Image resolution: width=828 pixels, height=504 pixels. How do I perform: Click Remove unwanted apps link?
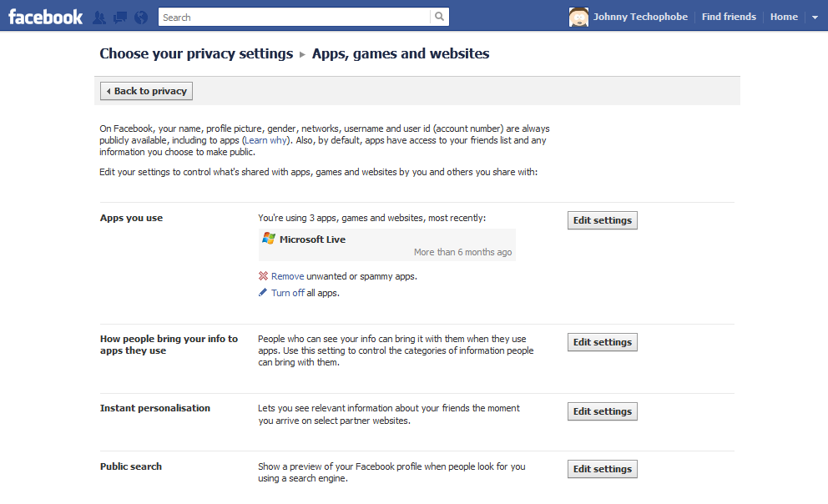[x=287, y=276]
